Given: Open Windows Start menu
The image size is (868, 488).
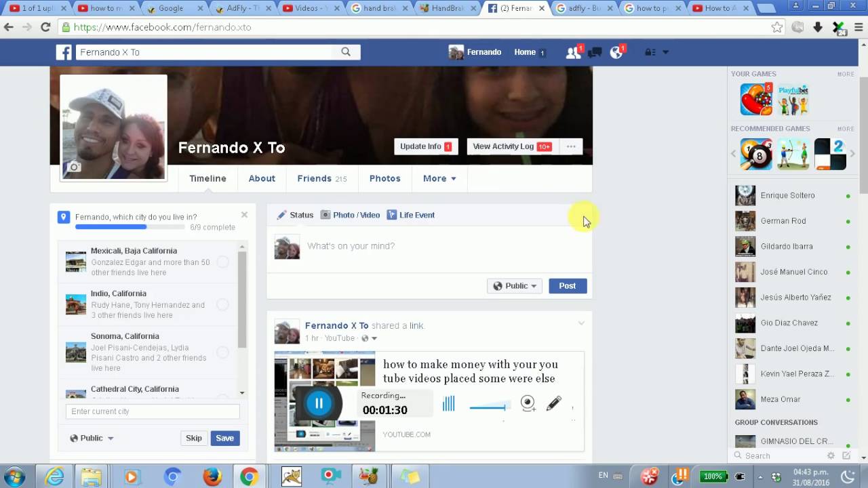Looking at the screenshot, I should coord(14,476).
